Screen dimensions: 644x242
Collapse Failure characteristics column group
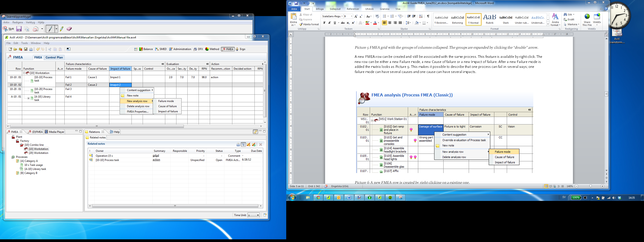tap(163, 64)
